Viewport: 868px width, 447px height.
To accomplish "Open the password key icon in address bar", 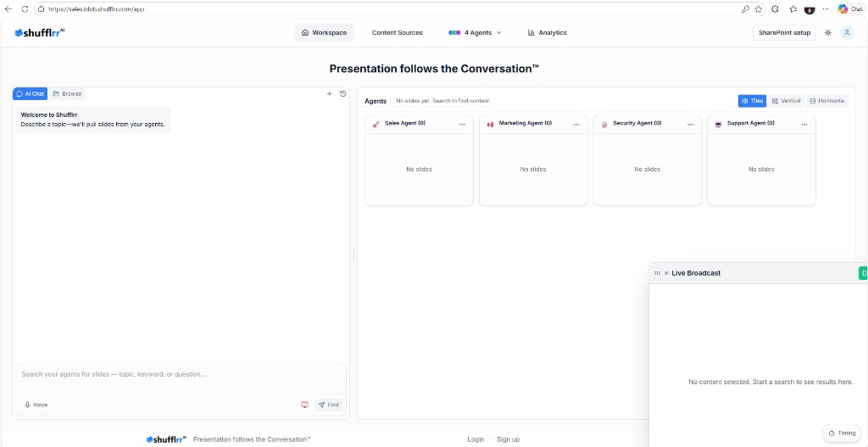I will [746, 9].
